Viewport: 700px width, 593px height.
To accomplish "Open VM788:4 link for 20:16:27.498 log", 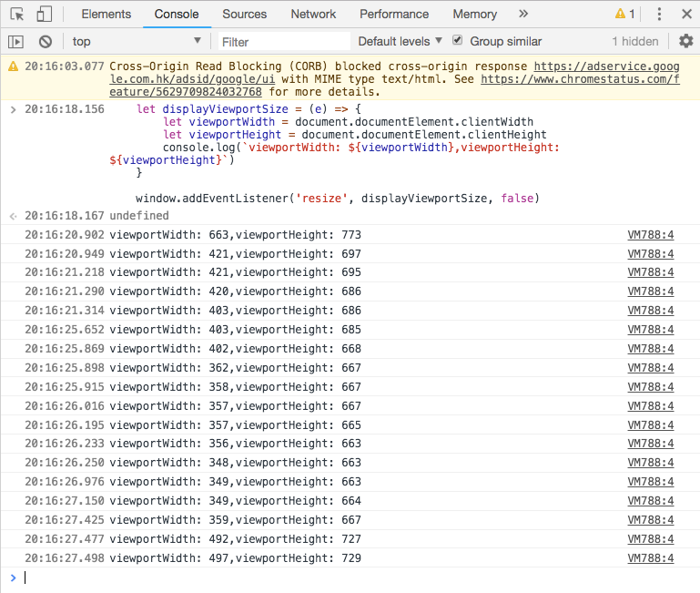I will coord(651,558).
